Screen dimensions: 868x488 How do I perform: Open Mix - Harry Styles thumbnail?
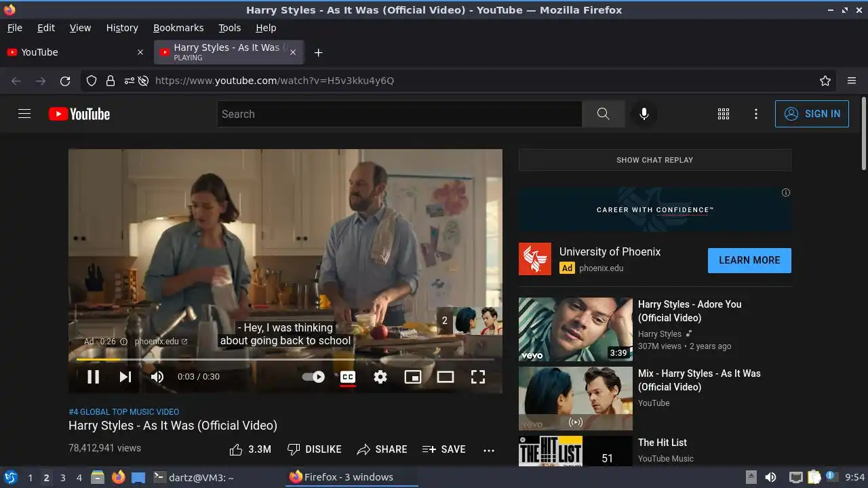pos(576,399)
